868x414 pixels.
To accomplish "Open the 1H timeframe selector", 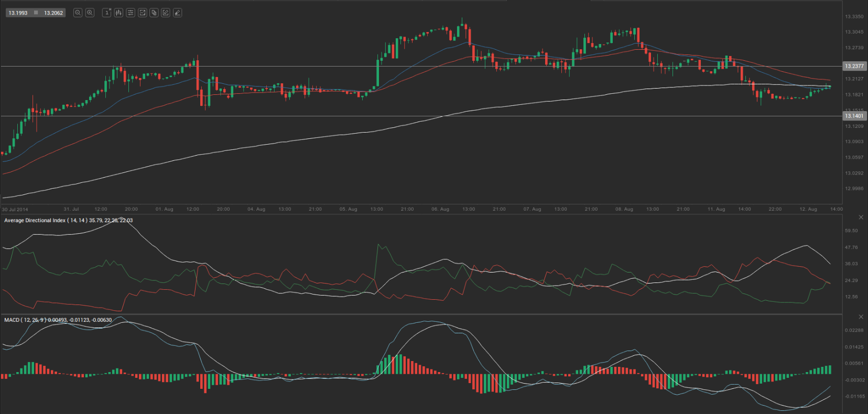I will (107, 13).
